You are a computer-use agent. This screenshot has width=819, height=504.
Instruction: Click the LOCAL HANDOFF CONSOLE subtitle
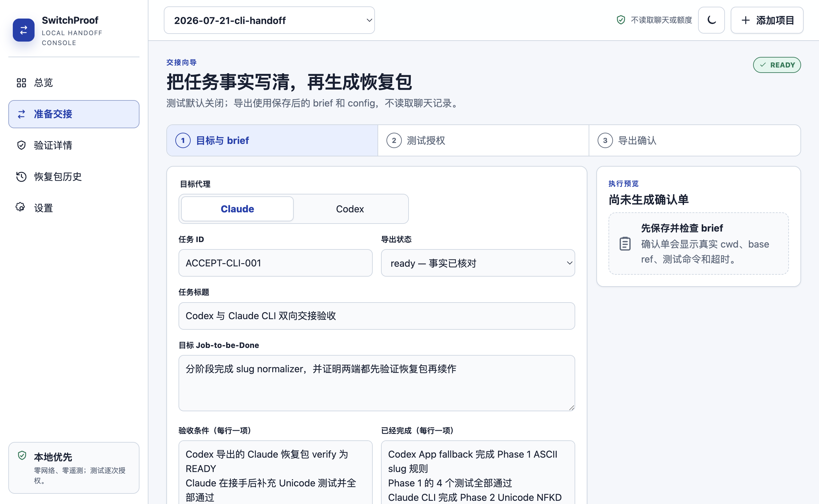point(72,38)
